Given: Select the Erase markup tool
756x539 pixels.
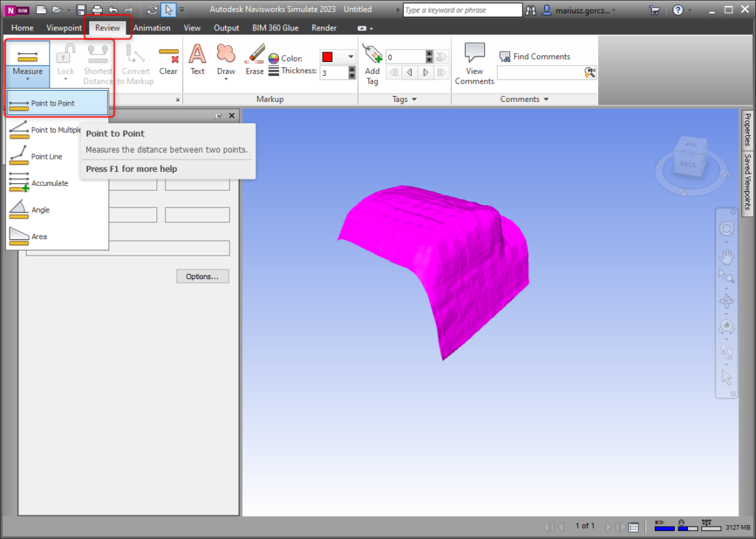Looking at the screenshot, I should click(255, 59).
